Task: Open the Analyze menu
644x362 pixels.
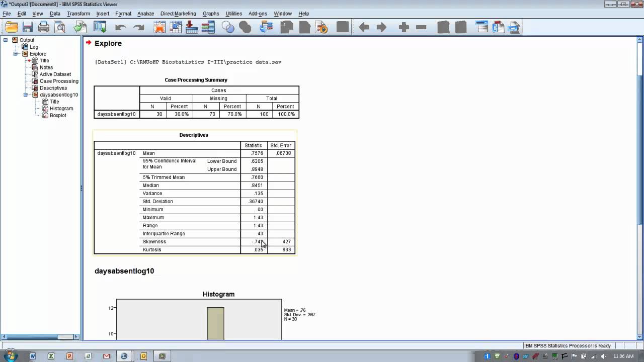Action: tap(146, 14)
